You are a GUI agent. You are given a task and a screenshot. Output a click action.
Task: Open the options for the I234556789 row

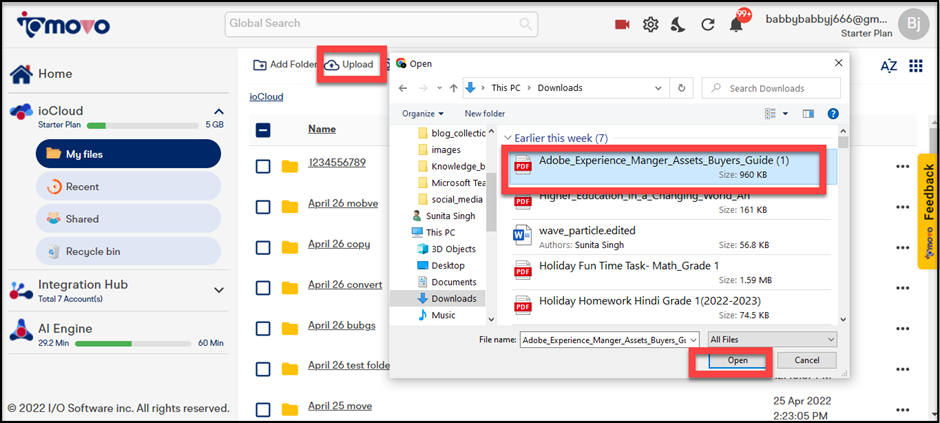(903, 167)
